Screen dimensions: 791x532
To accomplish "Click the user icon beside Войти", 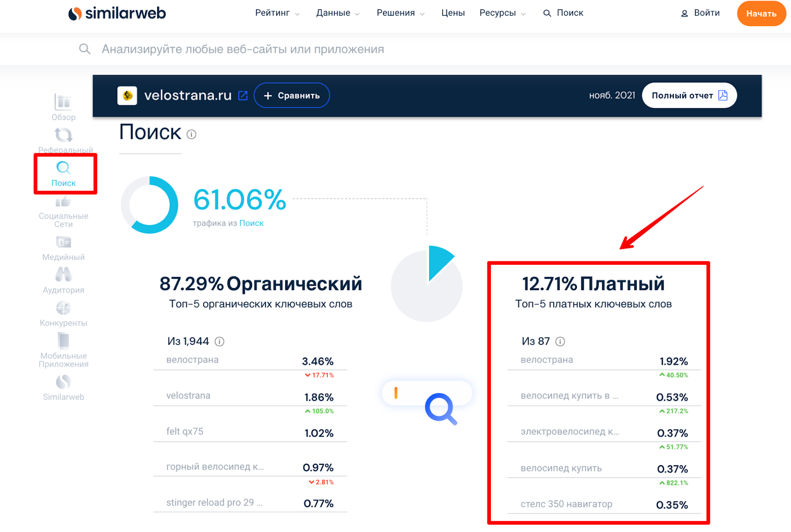I will click(684, 13).
